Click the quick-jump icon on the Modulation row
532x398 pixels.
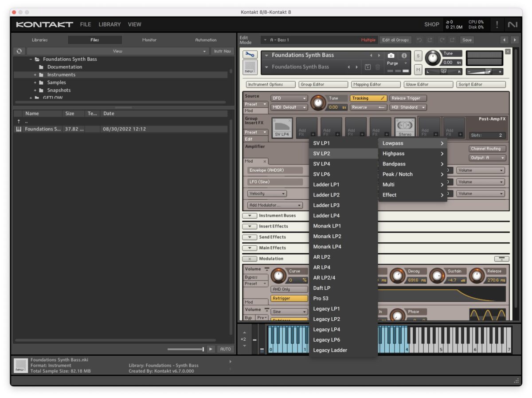click(501, 259)
